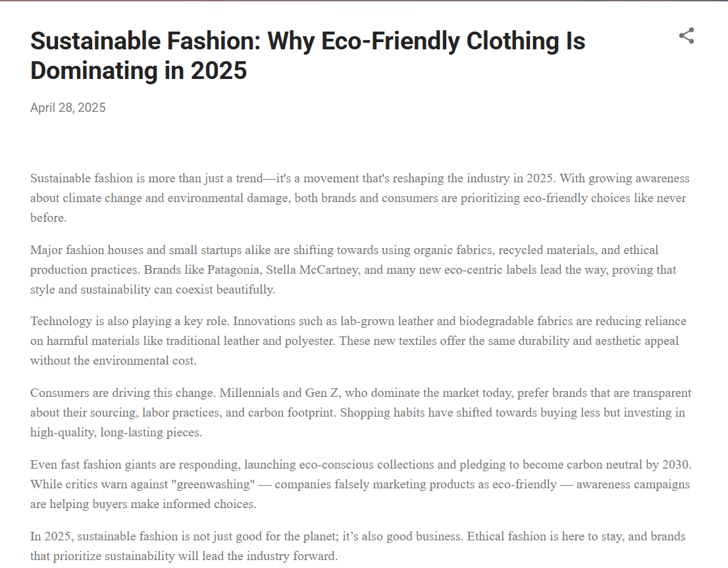Click the phrase "carbon neutral by 2030"

[x=627, y=465]
